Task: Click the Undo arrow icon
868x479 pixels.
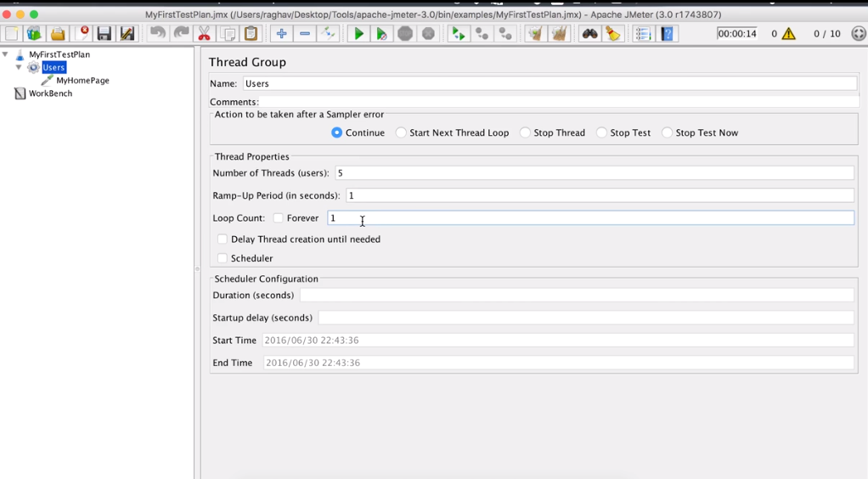Action: (158, 34)
